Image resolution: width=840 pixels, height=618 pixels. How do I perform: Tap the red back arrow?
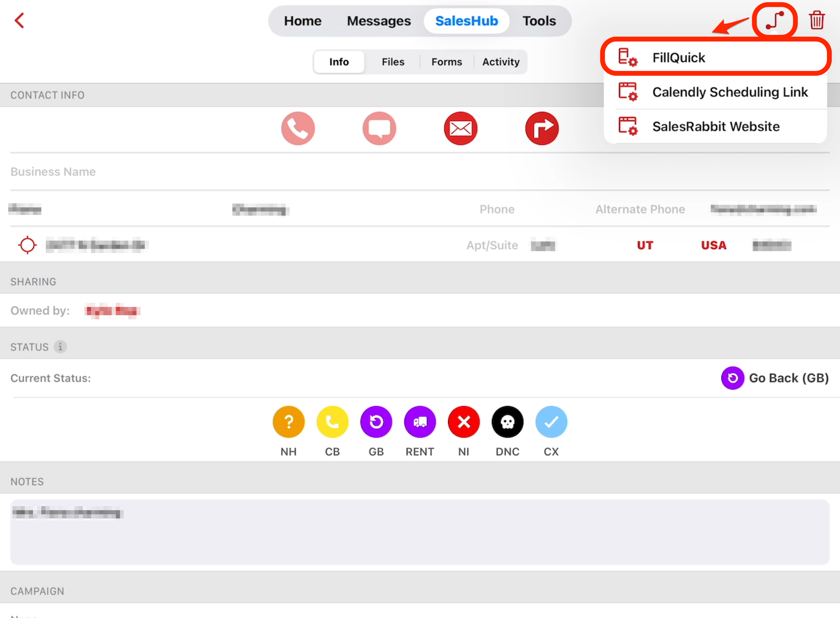point(19,21)
